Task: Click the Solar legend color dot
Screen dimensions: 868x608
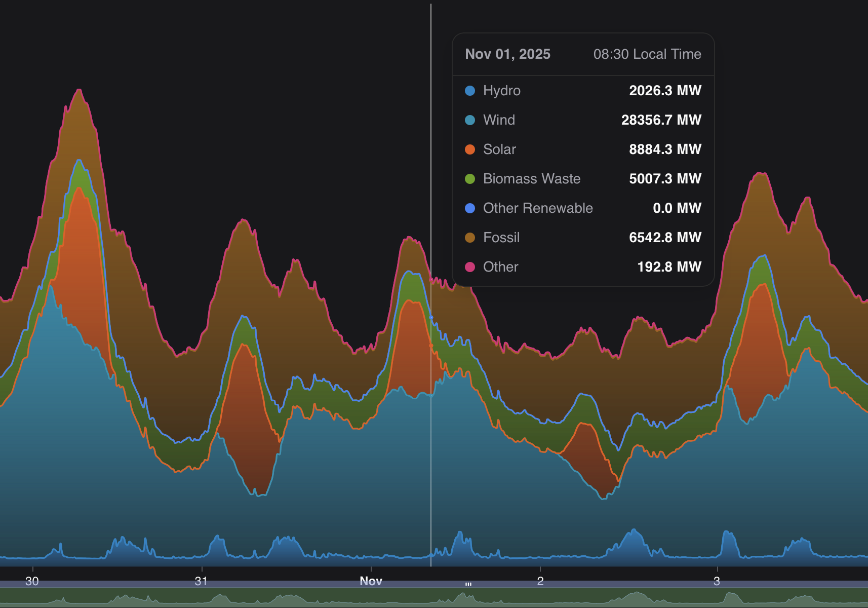Action: (470, 149)
